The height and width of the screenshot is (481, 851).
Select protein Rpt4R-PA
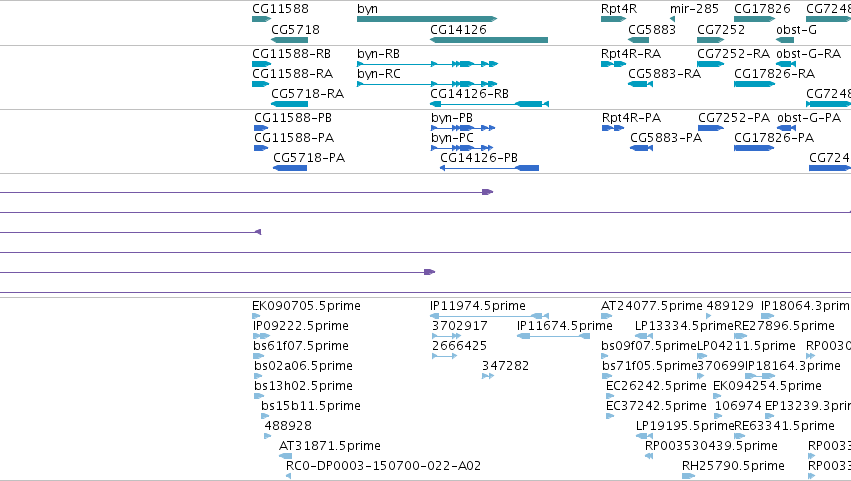click(631, 118)
